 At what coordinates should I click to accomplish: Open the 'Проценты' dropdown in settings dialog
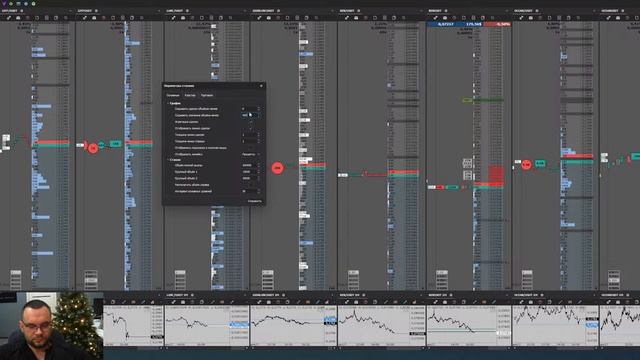[251, 154]
